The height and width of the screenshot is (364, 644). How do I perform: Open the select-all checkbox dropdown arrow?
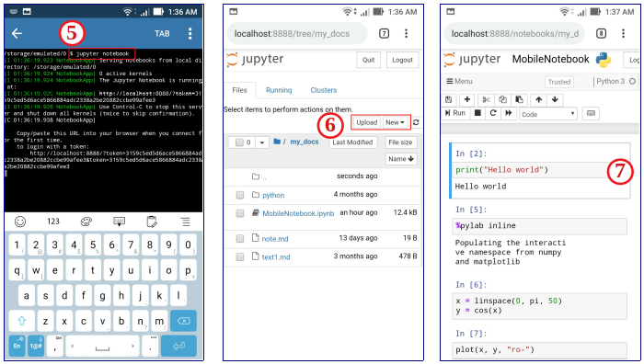click(x=262, y=142)
